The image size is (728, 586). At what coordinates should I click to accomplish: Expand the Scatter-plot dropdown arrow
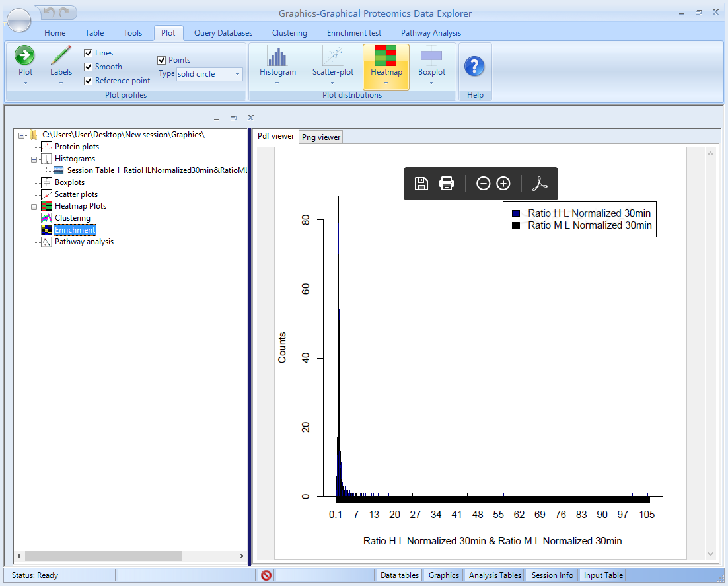[x=332, y=83]
